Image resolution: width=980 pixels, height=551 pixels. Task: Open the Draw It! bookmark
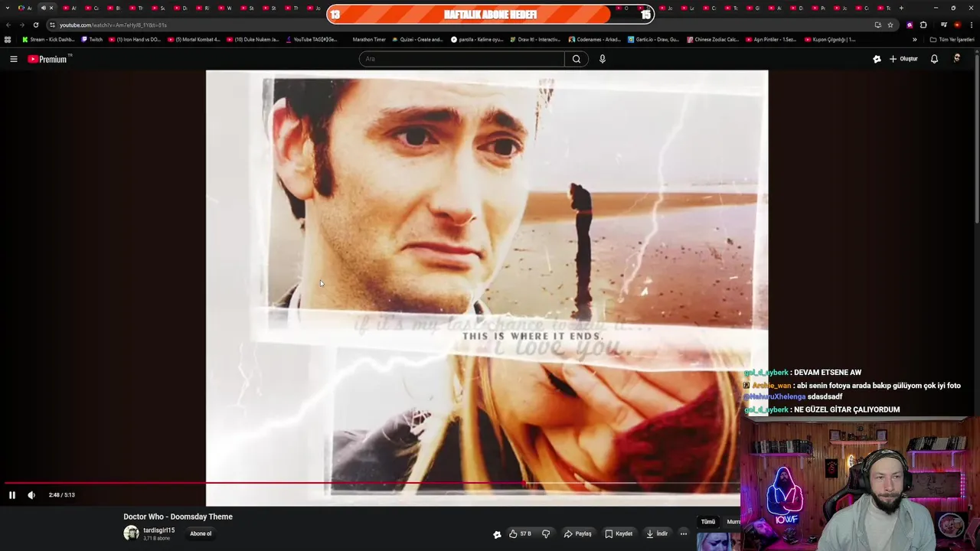pos(534,40)
